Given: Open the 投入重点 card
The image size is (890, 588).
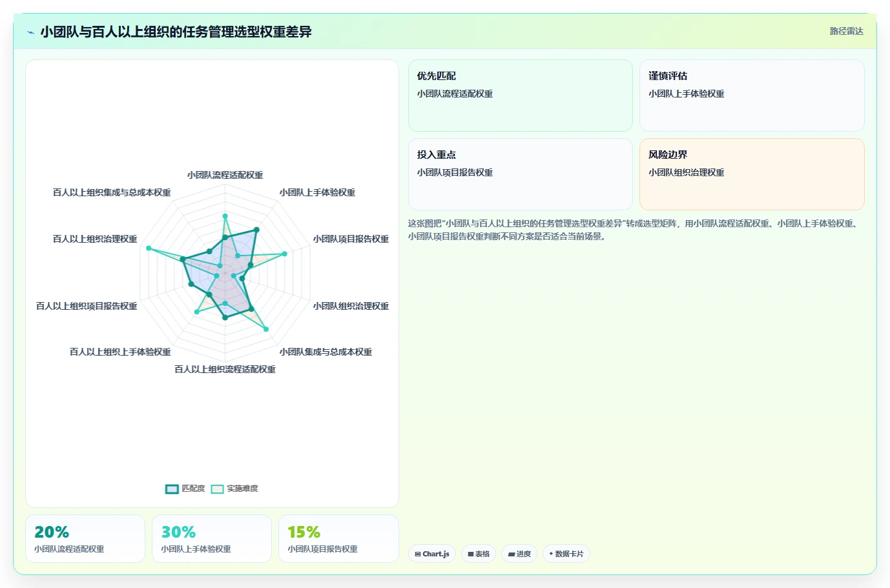Looking at the screenshot, I should pos(520,174).
